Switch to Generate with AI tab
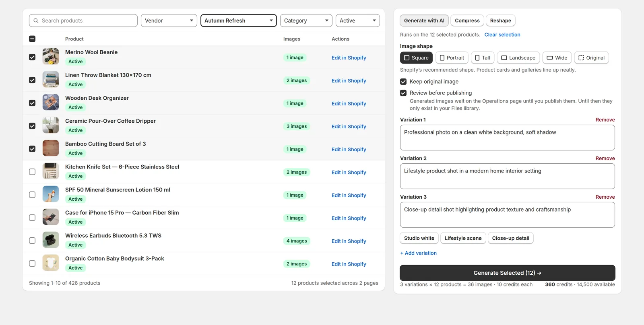This screenshot has width=644, height=325. (x=424, y=21)
